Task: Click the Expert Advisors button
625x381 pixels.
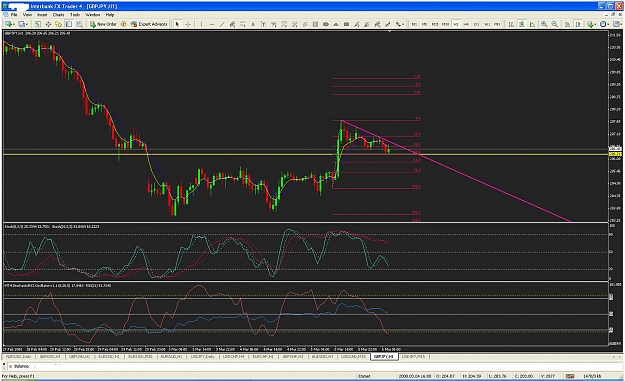Action: pos(149,24)
